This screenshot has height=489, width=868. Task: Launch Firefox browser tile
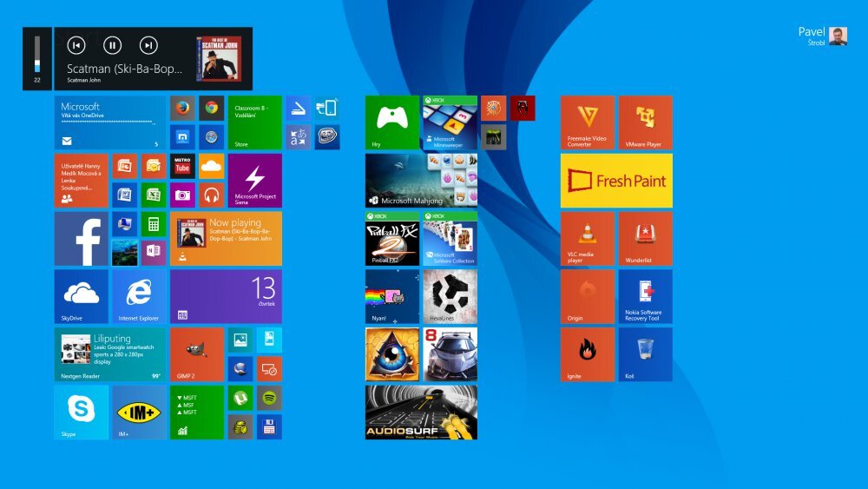(182, 108)
